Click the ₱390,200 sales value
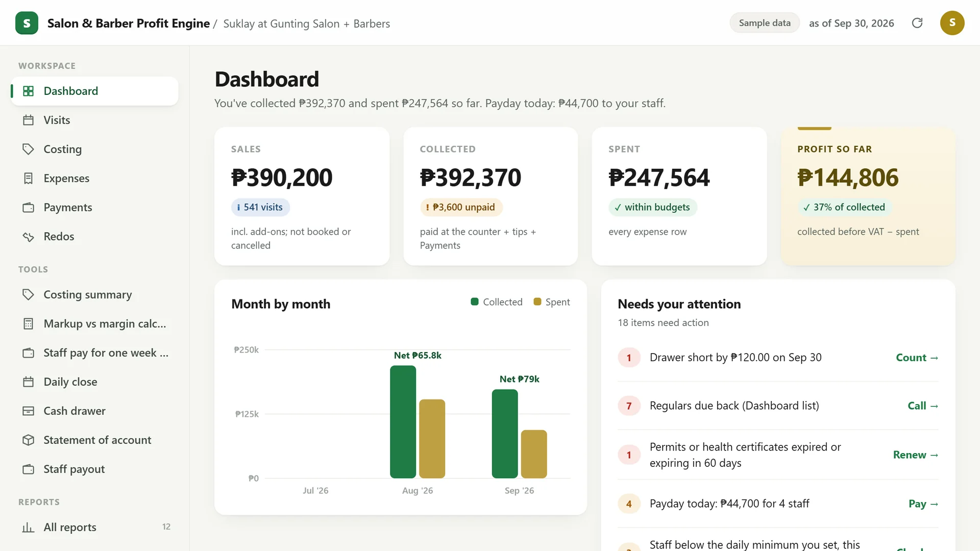The image size is (980, 551). 282,178
